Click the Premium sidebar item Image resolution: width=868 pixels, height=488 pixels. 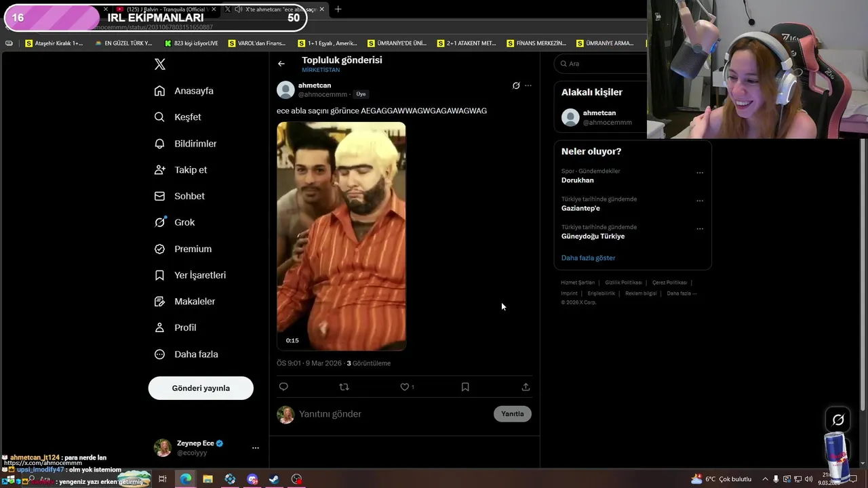point(182,249)
